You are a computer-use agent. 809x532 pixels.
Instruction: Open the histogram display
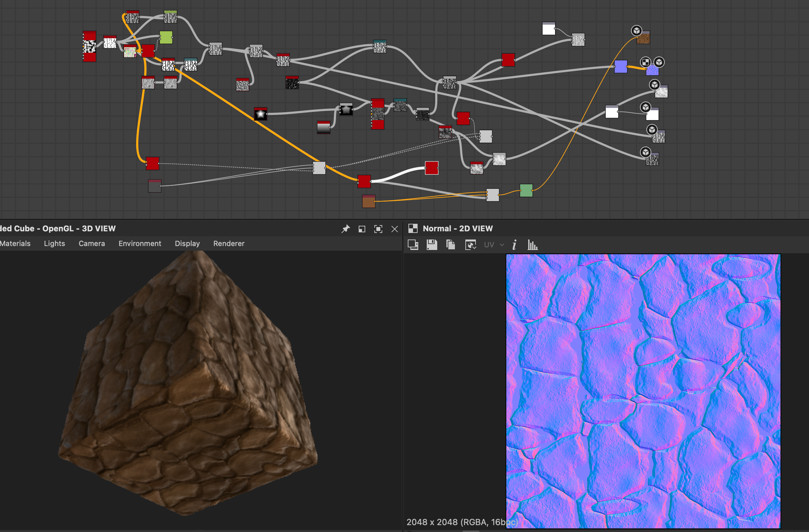pos(532,245)
